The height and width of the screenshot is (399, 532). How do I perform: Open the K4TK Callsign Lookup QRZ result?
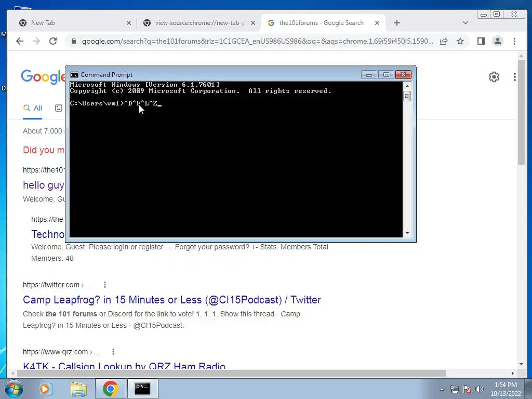[124, 365]
